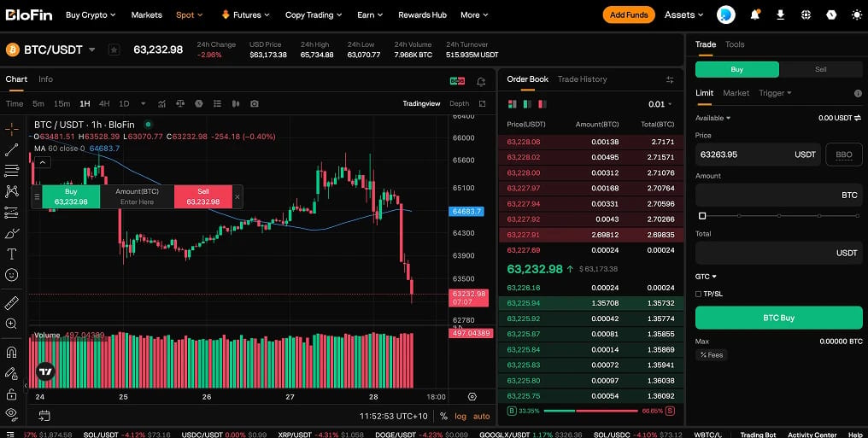Click the BBO price button
The height and width of the screenshot is (438, 868).
tap(843, 155)
